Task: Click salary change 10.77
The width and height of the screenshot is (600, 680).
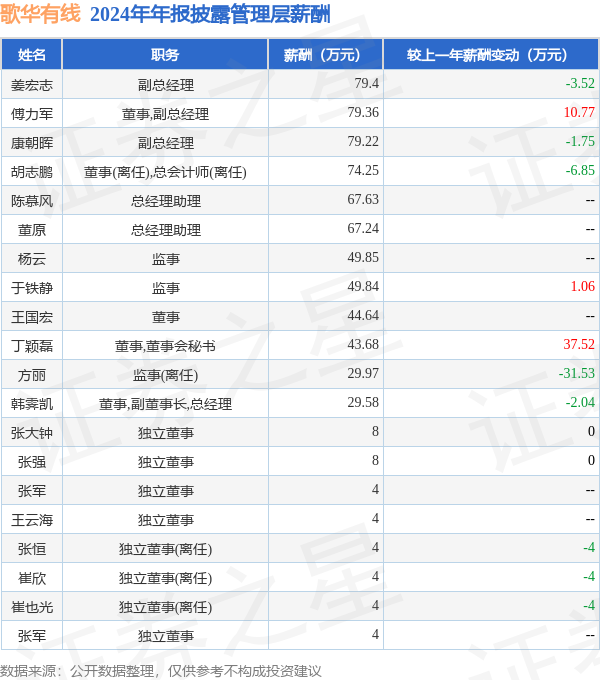Action: pyautogui.click(x=579, y=112)
